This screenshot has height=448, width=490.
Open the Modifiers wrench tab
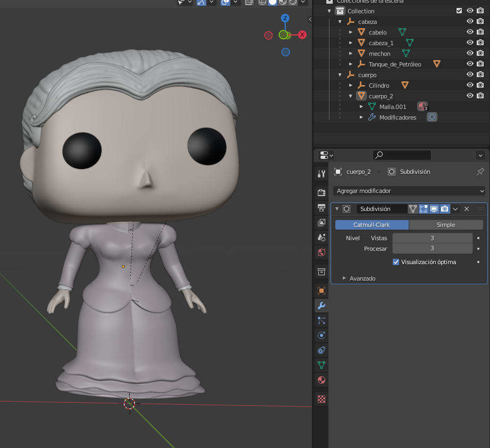click(321, 306)
